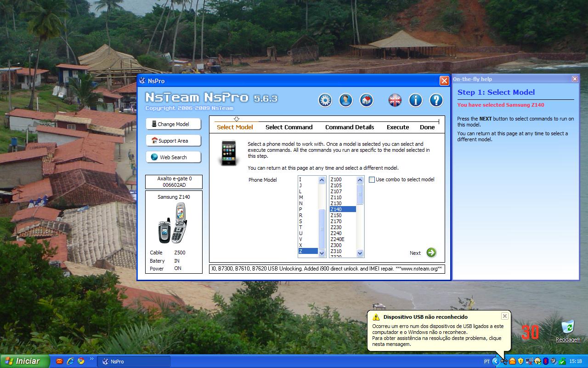Click the green Next arrow icon
The height and width of the screenshot is (368, 588).
[x=431, y=253]
